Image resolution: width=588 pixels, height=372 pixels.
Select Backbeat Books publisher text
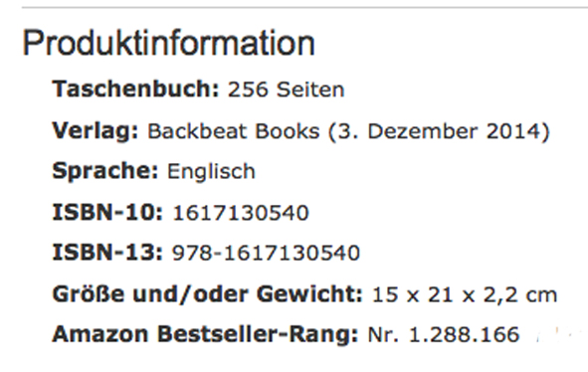point(234,131)
